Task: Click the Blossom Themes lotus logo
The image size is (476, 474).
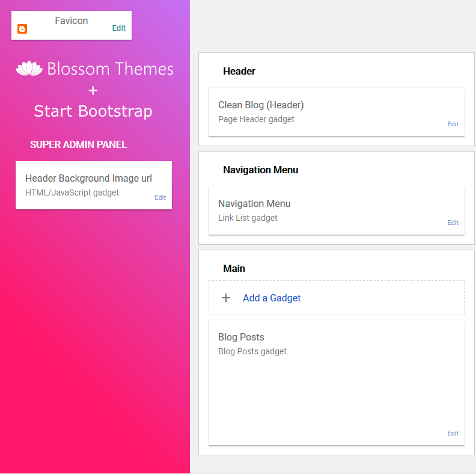Action: [29, 69]
